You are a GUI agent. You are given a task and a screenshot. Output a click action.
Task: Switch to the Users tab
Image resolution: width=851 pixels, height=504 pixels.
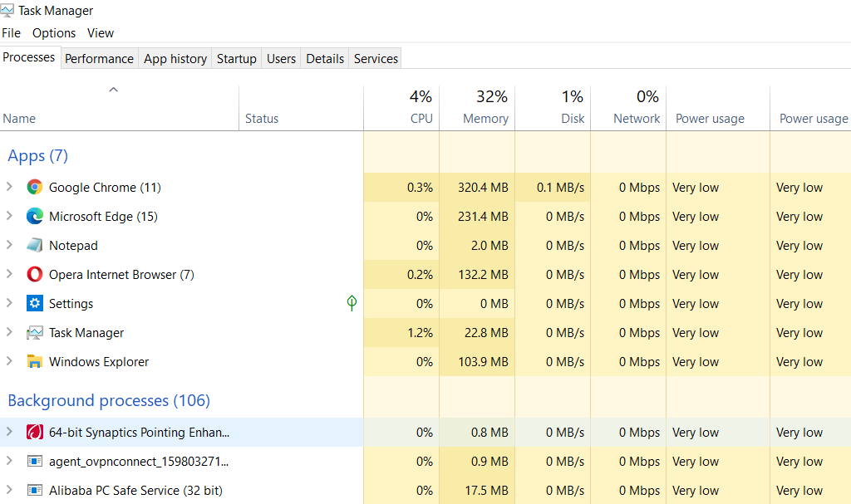point(281,59)
